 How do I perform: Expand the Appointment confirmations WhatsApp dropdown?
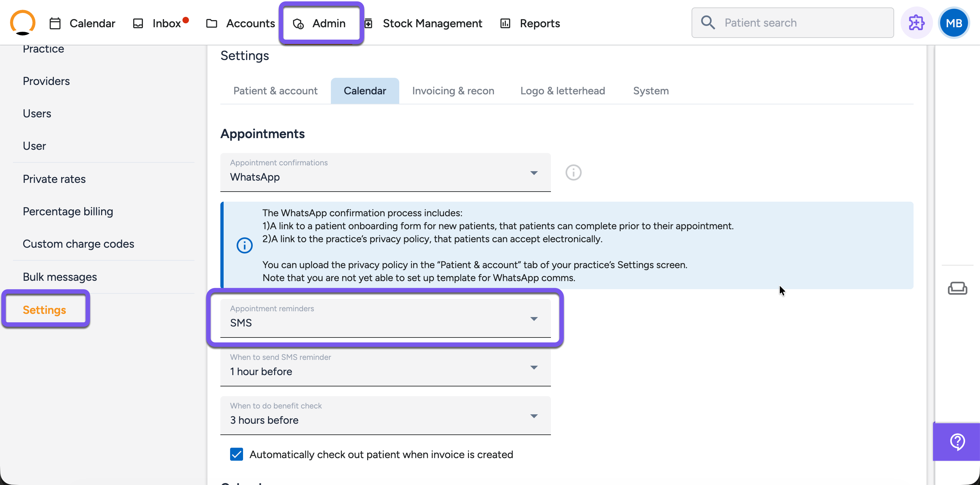coord(385,172)
